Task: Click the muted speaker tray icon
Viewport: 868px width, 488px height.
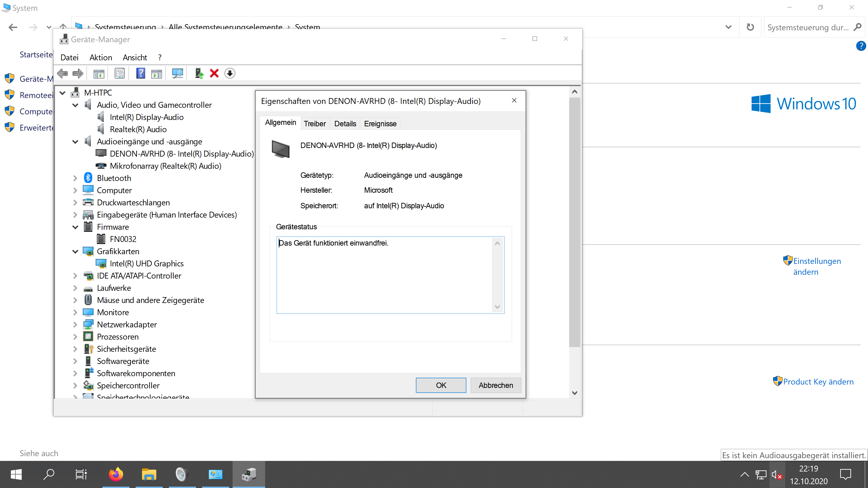Action: coord(776,474)
